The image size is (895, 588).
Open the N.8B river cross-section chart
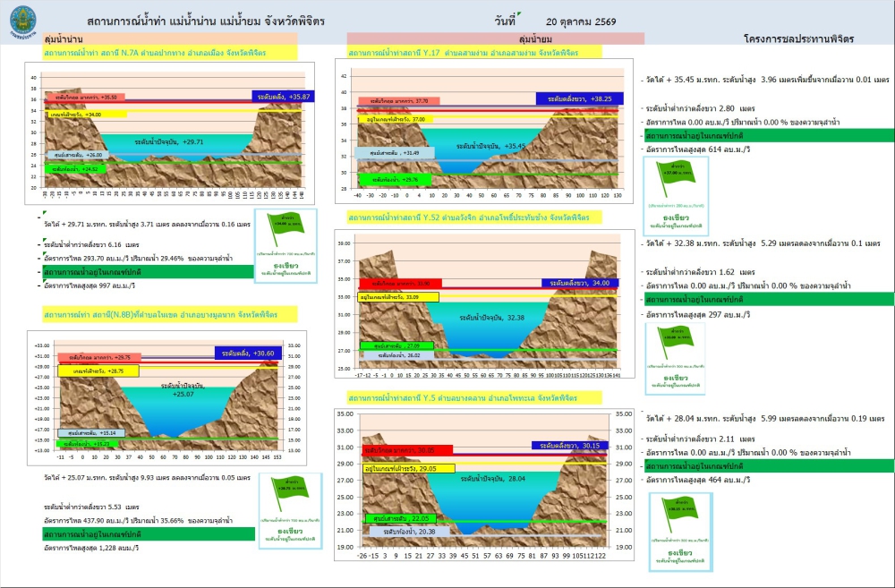[166, 398]
